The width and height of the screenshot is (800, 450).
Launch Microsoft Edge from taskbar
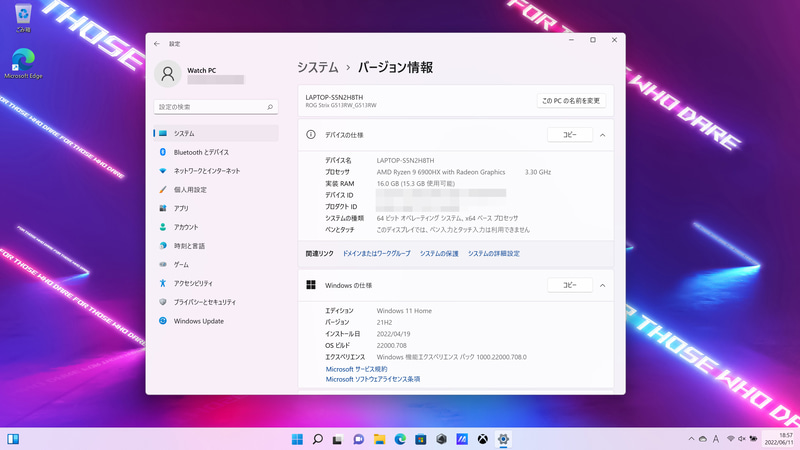[x=400, y=439]
